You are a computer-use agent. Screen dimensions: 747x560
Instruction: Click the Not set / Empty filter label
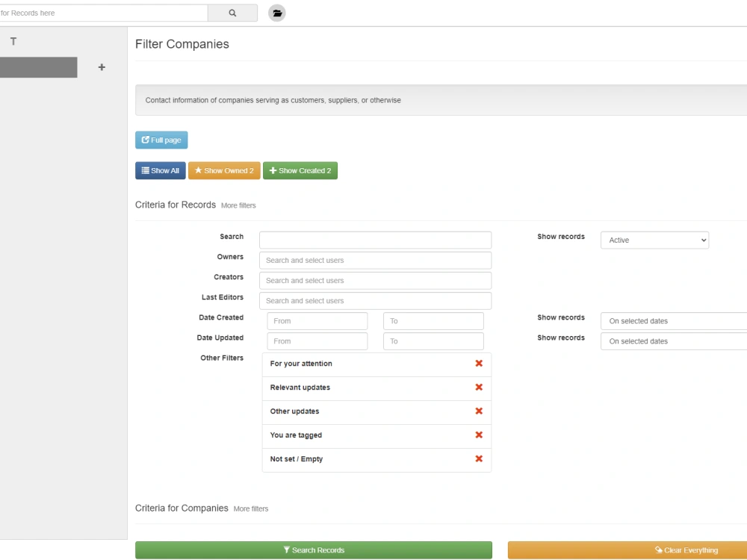click(297, 459)
